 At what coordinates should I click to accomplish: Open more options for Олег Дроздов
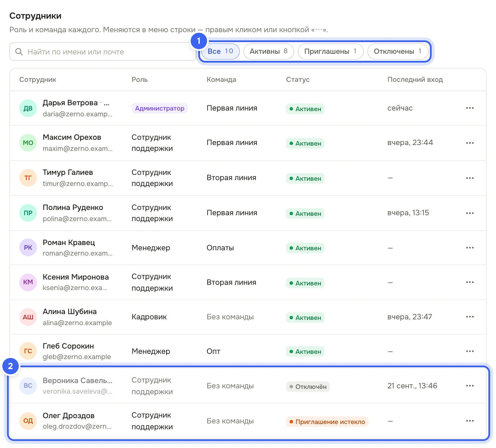[x=470, y=421]
